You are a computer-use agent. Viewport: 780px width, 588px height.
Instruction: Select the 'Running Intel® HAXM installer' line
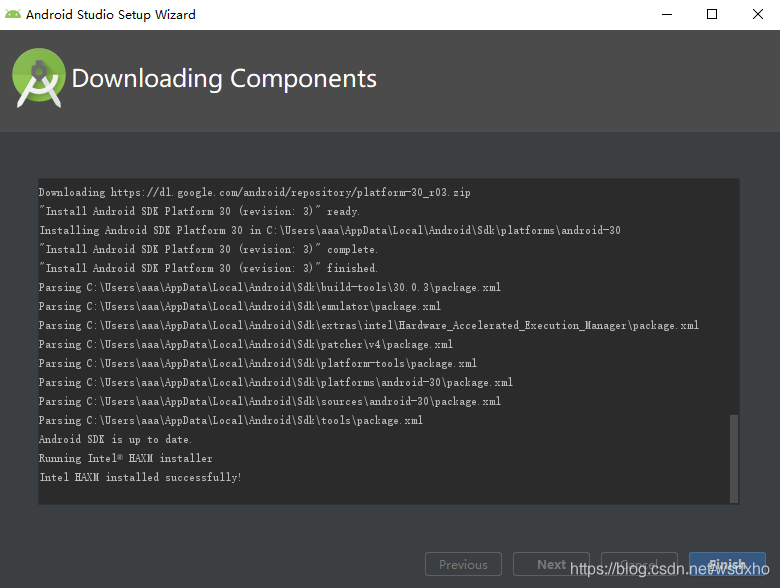[125, 458]
